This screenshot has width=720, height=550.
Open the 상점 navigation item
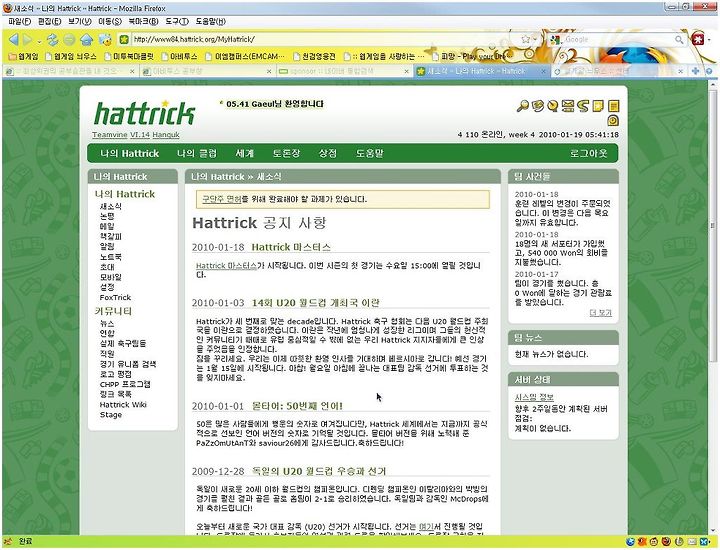coord(327,153)
